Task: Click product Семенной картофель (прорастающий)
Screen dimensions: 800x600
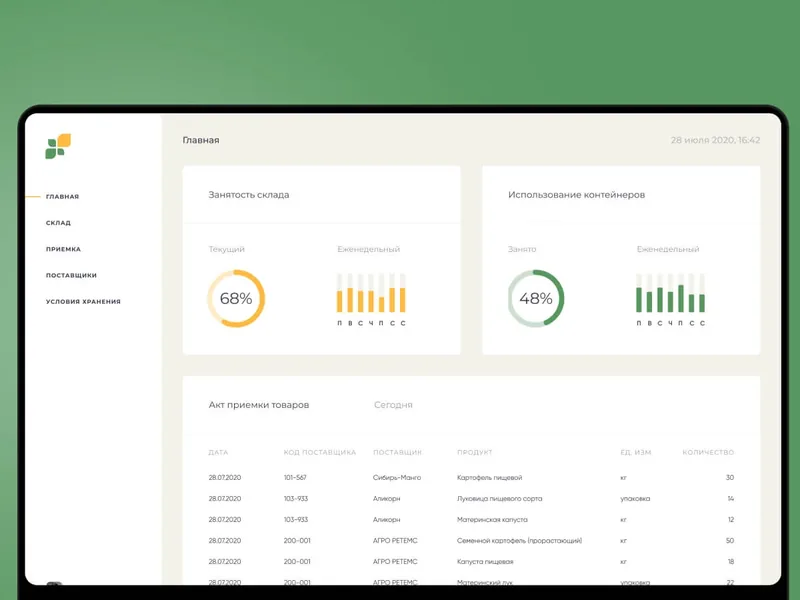Action: 519,540
